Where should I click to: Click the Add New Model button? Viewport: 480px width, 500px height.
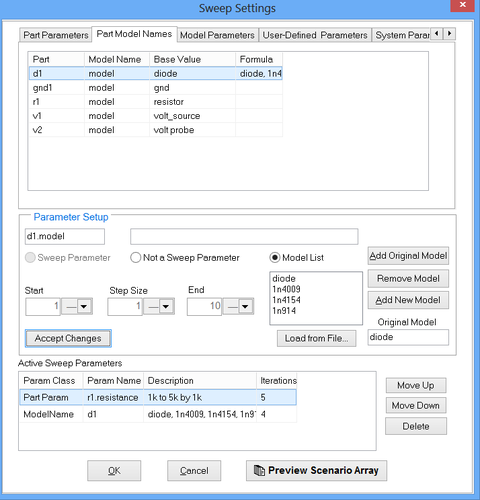coord(408,300)
